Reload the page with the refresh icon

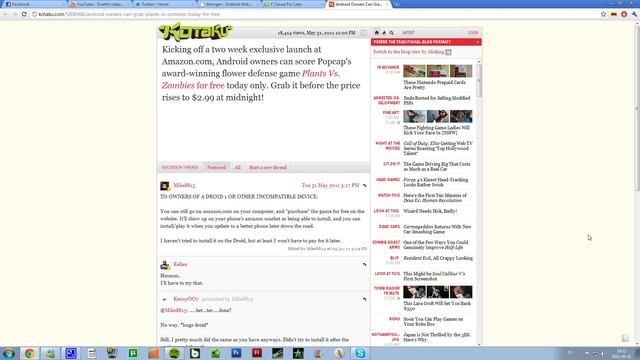pos(24,14)
